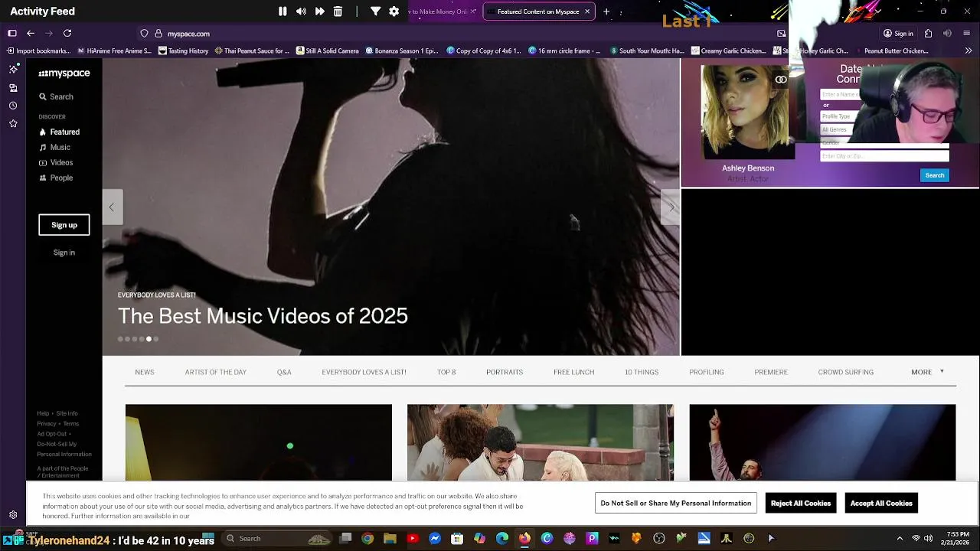Open PREMIERE category
Image resolution: width=980 pixels, height=551 pixels.
[x=771, y=372]
